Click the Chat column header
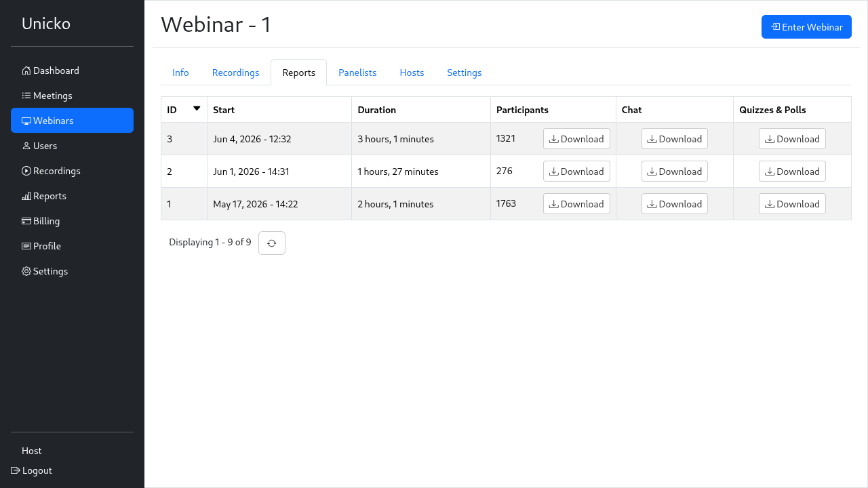This screenshot has width=868, height=488. [x=675, y=110]
